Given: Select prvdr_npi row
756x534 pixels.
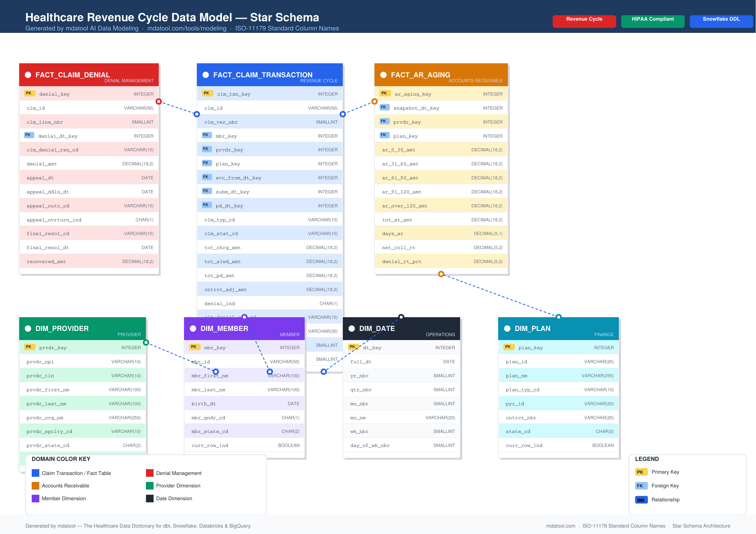Looking at the screenshot, I should (82, 362).
